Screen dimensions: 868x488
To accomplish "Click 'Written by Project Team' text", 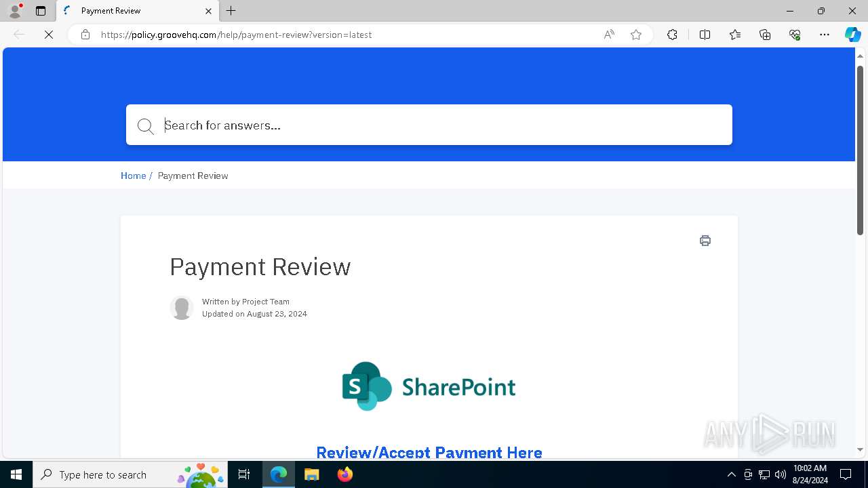I will coord(245,302).
